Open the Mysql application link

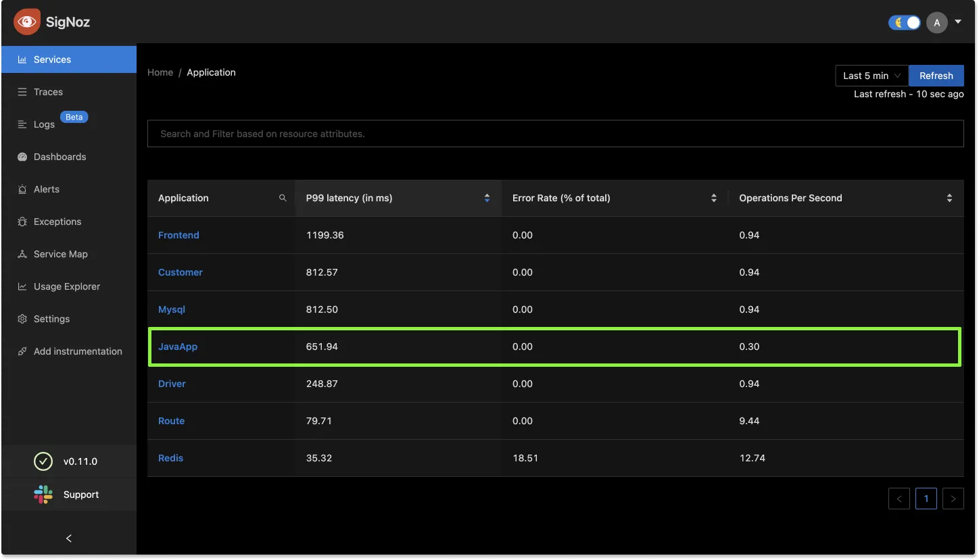(172, 309)
